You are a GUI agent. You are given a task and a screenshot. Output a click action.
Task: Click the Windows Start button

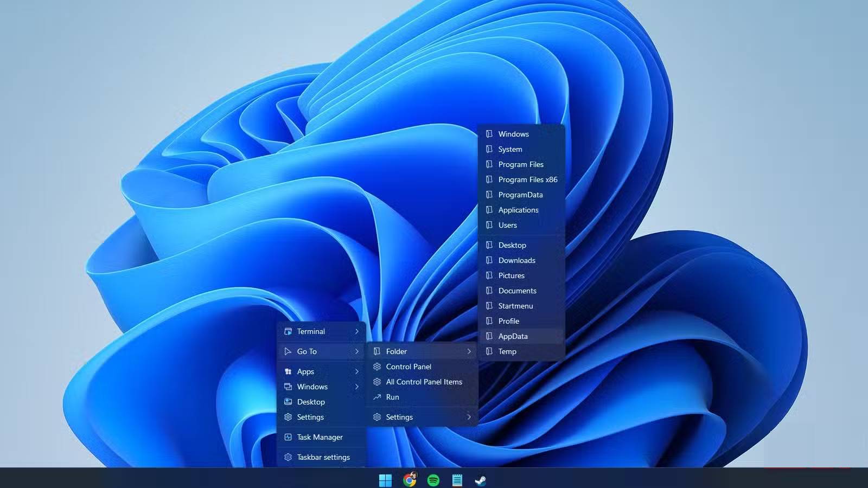pos(386,479)
